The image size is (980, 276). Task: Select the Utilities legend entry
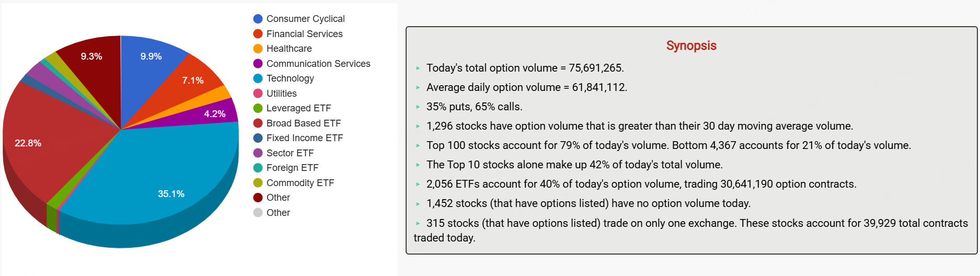(x=275, y=94)
